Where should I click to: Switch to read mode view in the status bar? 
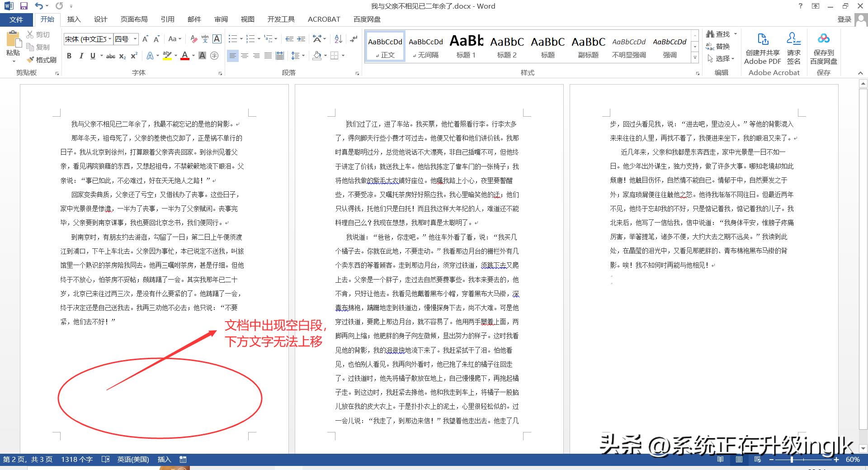(x=720, y=460)
